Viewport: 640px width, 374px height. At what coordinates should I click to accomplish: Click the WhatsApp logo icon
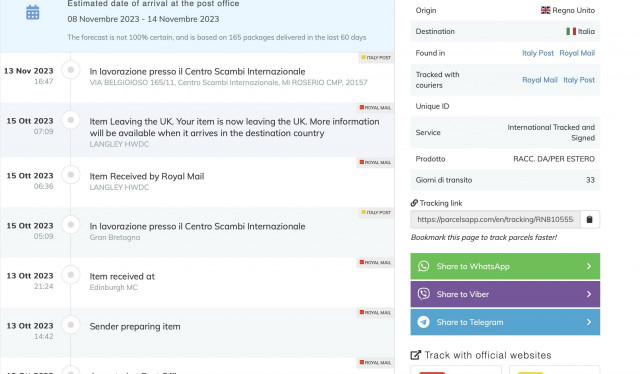click(x=424, y=266)
